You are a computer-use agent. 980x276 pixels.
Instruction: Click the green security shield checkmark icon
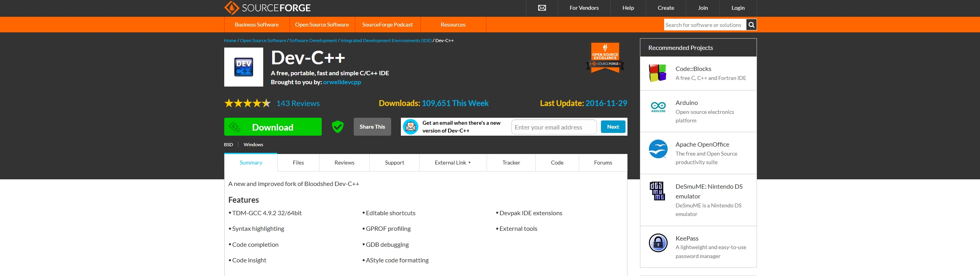338,127
